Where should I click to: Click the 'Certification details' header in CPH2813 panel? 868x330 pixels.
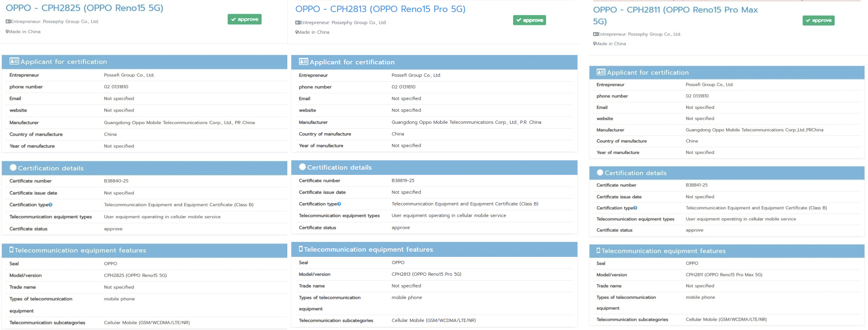434,167
